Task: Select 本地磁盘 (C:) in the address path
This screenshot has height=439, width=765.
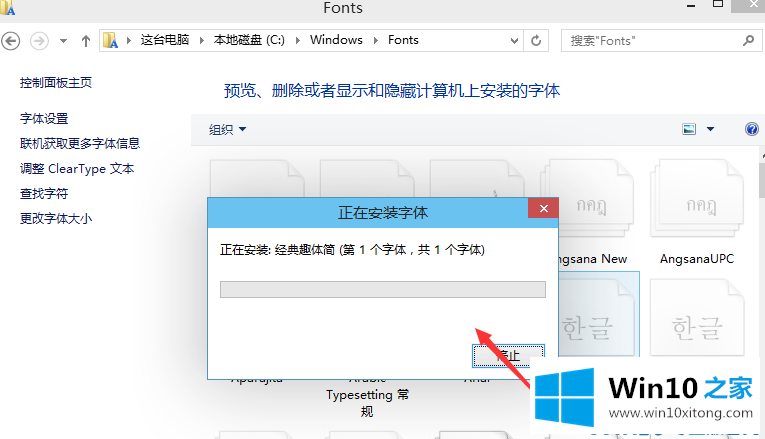Action: pos(249,40)
